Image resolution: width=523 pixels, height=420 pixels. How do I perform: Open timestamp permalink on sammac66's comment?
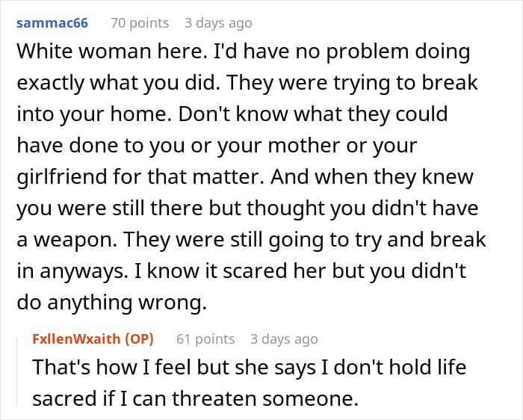(218, 22)
